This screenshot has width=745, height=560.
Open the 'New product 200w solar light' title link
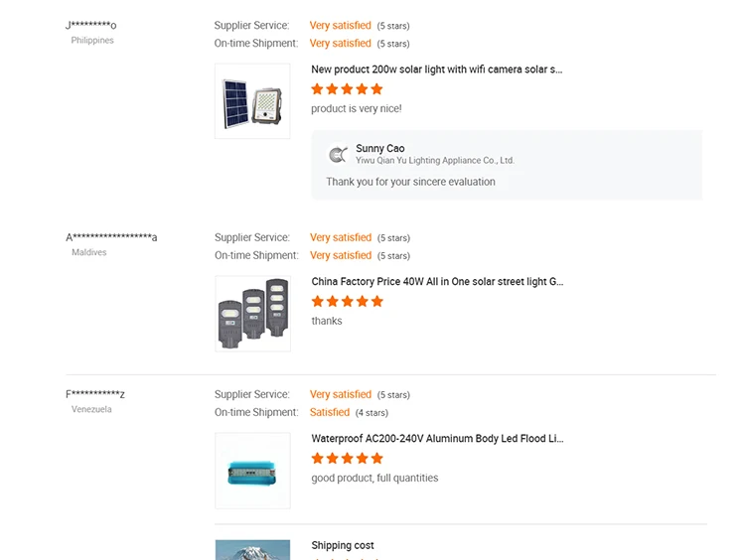coord(437,70)
